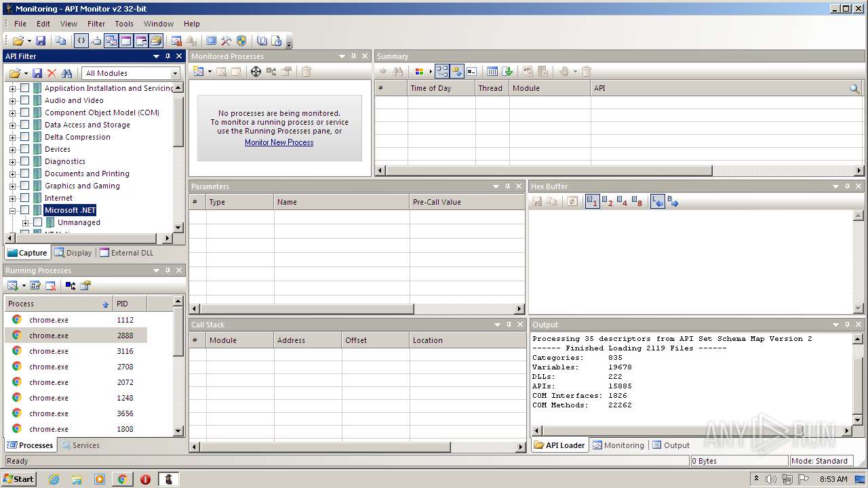Click the colored blocks icon in Summary toolbar
This screenshot has height=488, width=868.
click(x=419, y=71)
